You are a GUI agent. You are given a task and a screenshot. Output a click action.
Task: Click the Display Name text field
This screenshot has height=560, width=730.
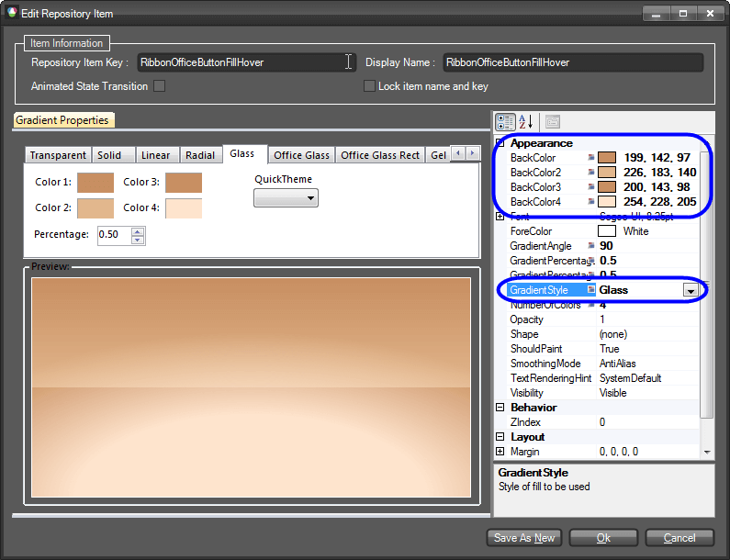[573, 62]
